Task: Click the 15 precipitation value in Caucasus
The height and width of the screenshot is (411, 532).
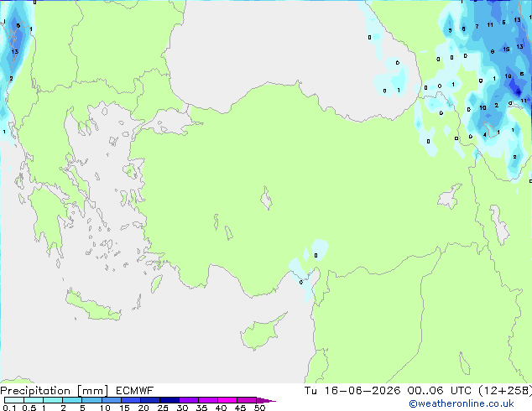Action: [x=506, y=49]
